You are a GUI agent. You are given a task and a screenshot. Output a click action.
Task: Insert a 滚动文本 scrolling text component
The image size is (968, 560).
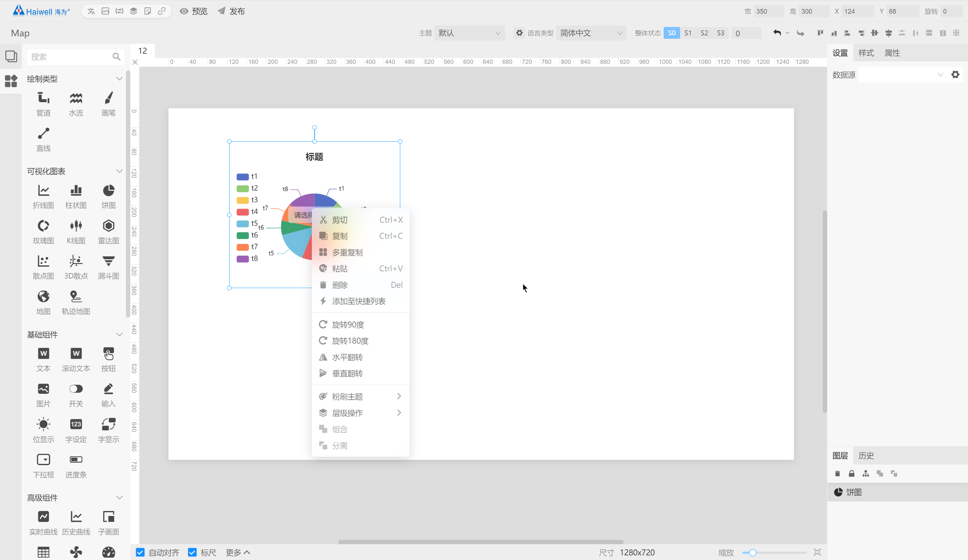tap(76, 359)
